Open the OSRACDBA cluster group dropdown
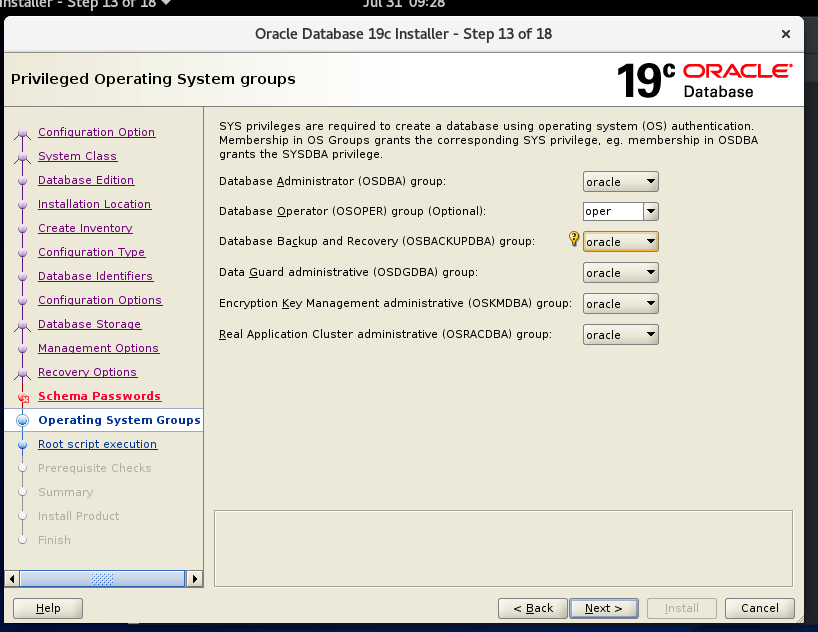 pos(620,335)
